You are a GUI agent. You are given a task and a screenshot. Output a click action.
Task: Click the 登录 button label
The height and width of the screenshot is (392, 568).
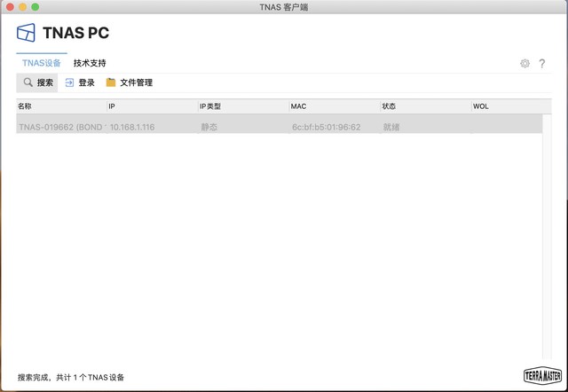pos(87,82)
